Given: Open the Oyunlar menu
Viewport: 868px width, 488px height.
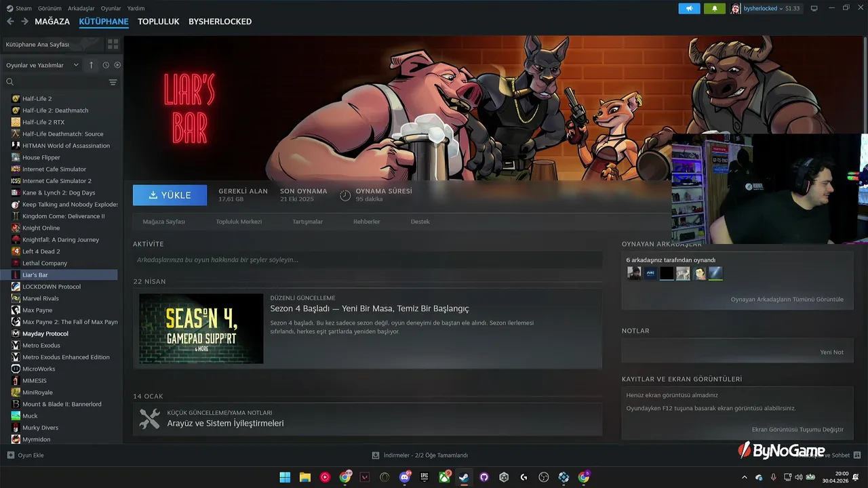Looking at the screenshot, I should pos(111,8).
